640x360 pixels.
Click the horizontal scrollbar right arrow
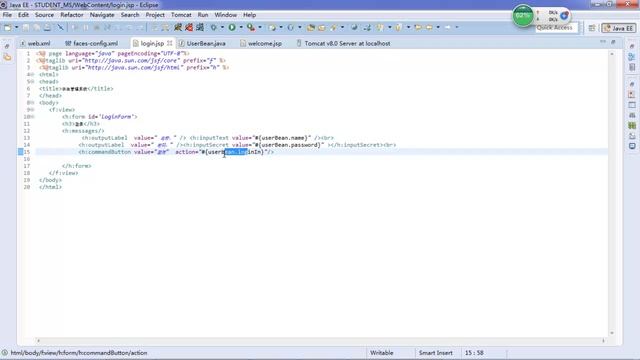pos(604,340)
